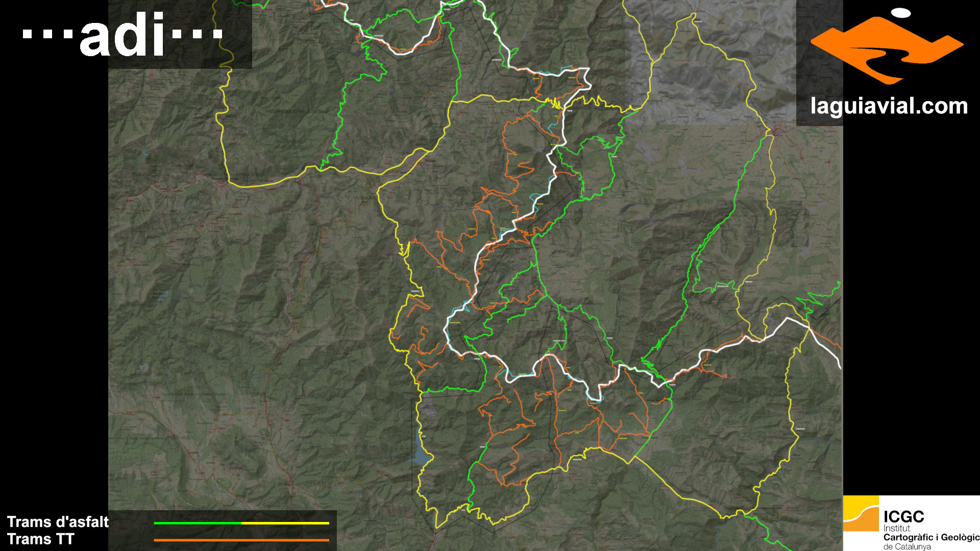980x551 pixels.
Task: Click the reddish town area at right edge
Action: (777, 131)
